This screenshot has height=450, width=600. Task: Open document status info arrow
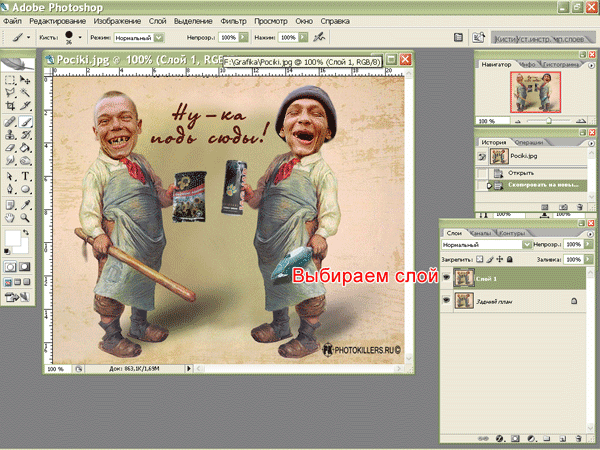click(x=189, y=368)
